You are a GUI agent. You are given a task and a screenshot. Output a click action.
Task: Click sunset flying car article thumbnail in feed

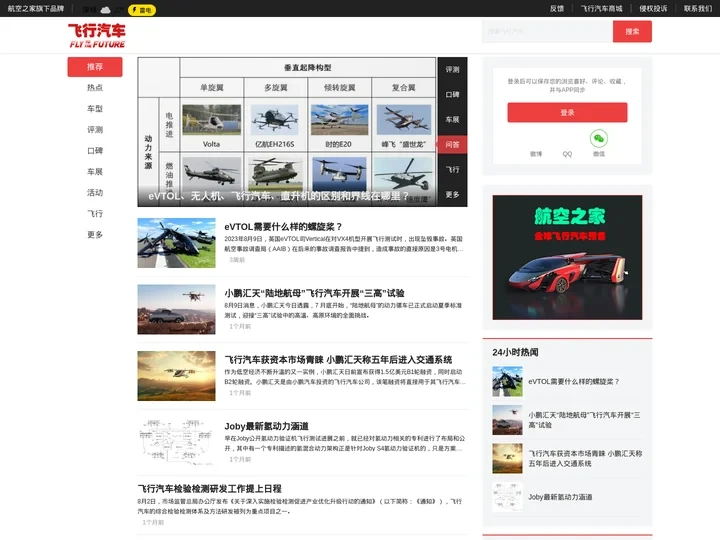point(176,376)
